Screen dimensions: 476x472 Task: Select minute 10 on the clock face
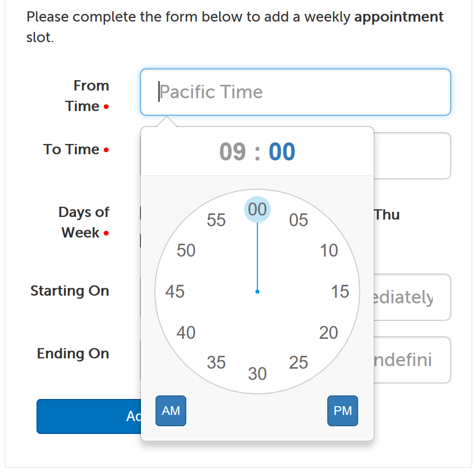coord(329,250)
